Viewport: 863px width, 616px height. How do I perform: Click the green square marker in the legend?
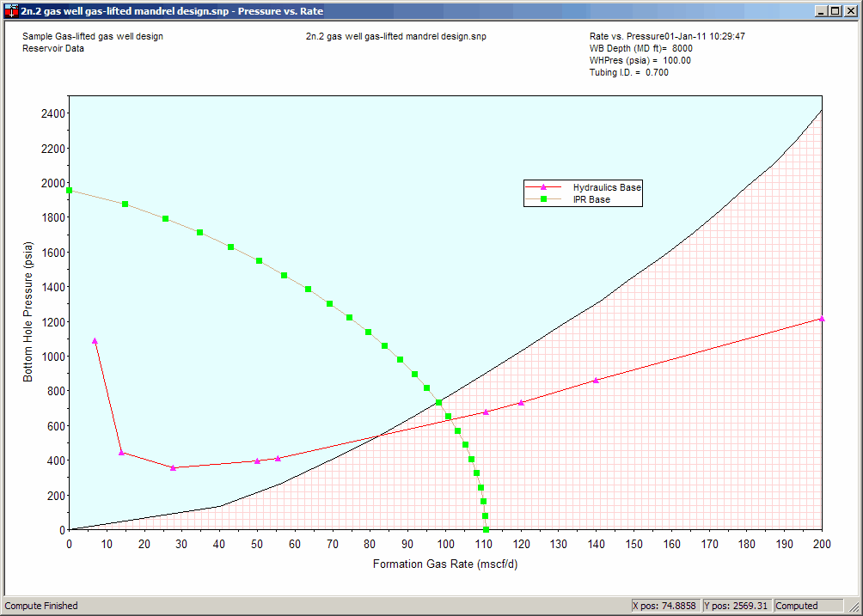click(x=542, y=198)
